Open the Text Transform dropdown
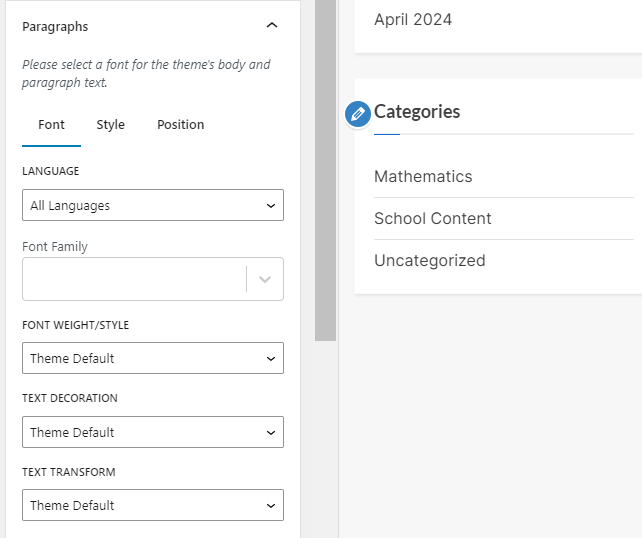 tap(152, 505)
